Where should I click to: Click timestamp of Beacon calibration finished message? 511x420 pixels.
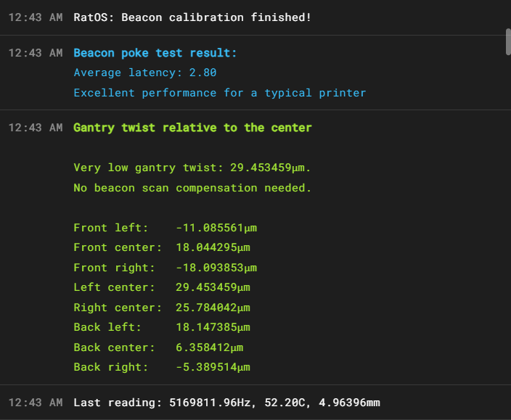point(36,17)
